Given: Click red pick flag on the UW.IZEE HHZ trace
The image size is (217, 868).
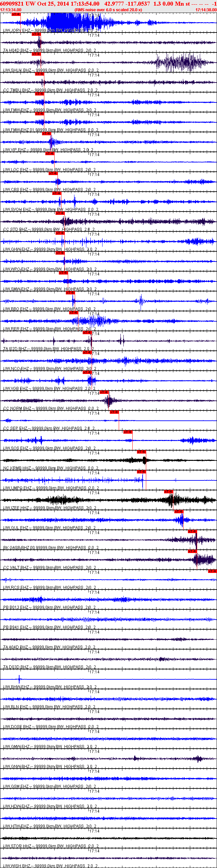Looking at the screenshot, I should coord(169,491).
